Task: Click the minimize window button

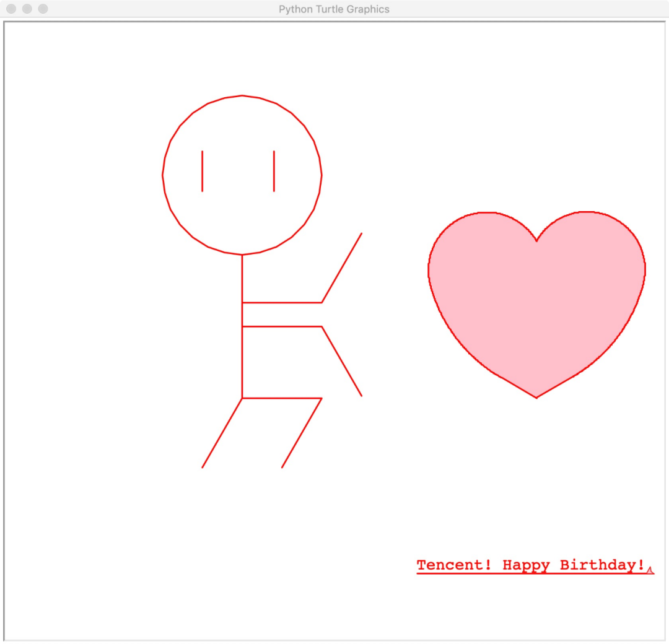Action: (x=27, y=9)
